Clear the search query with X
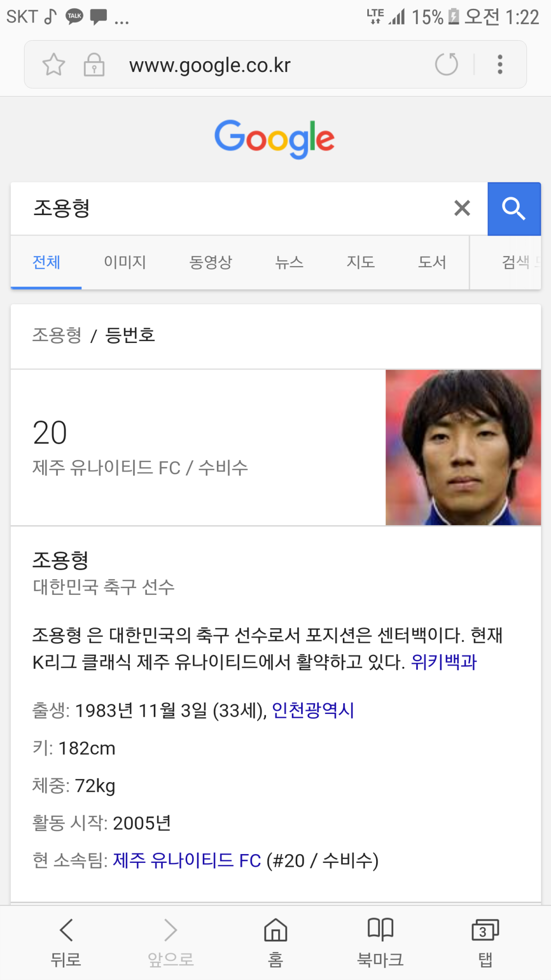 (462, 208)
